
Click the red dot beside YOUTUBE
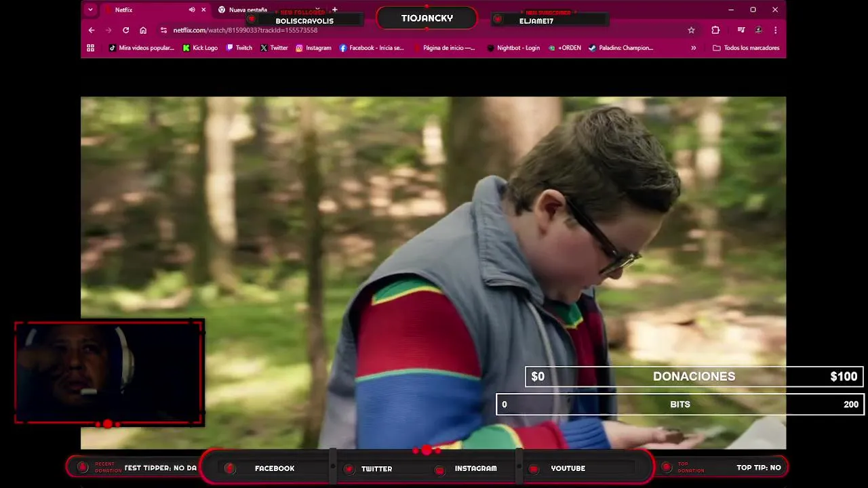[534, 469]
